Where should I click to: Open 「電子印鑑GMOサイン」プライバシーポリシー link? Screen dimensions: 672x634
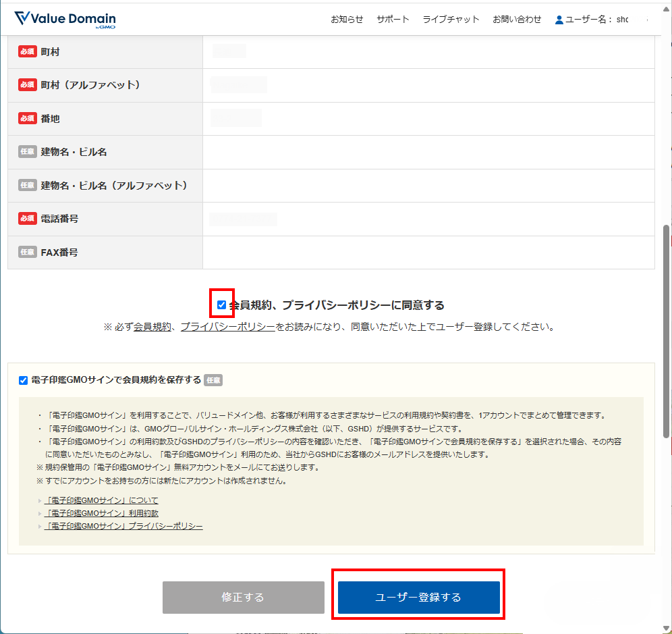123,526
